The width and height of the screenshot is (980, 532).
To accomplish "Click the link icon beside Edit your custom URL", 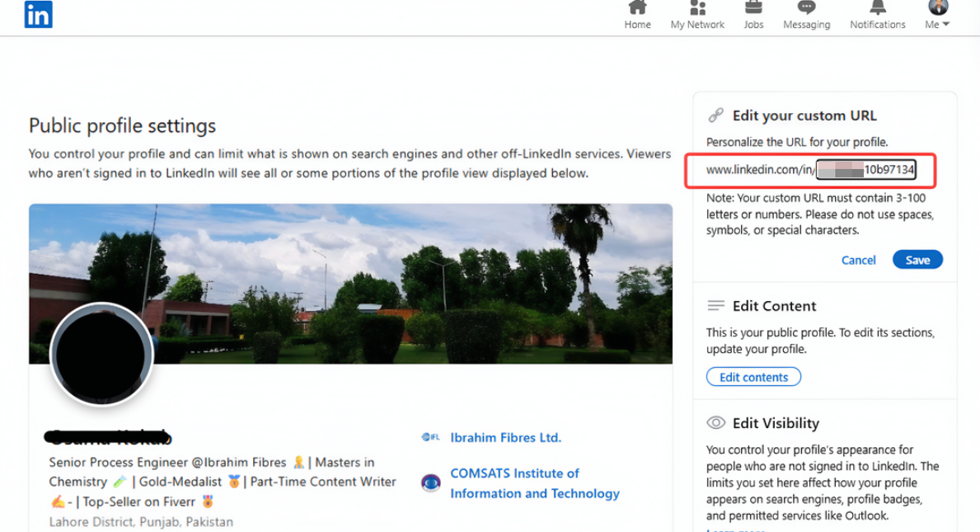I will [715, 115].
